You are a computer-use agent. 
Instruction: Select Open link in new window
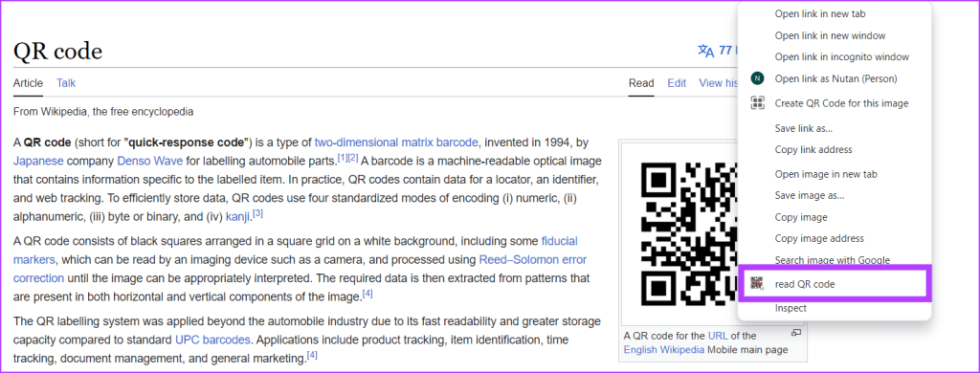coord(830,35)
